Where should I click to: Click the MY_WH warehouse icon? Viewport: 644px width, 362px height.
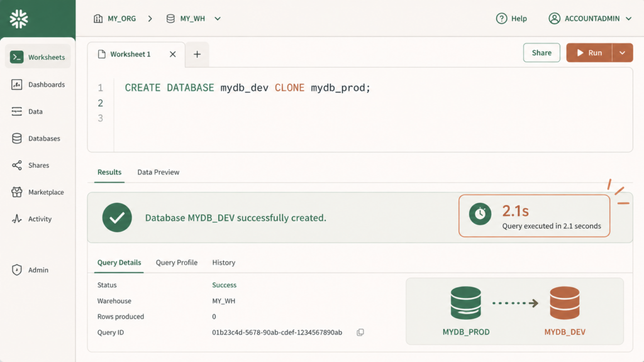pos(170,18)
